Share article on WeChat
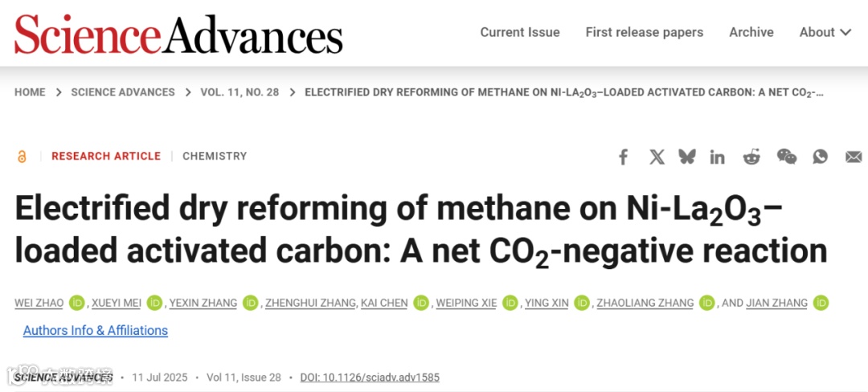The image size is (868, 392). tap(786, 157)
